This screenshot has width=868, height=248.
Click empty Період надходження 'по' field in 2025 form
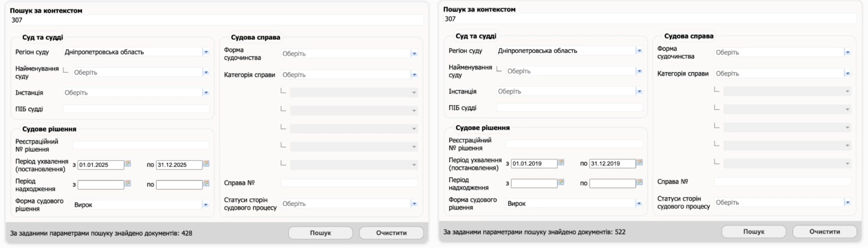(x=179, y=185)
